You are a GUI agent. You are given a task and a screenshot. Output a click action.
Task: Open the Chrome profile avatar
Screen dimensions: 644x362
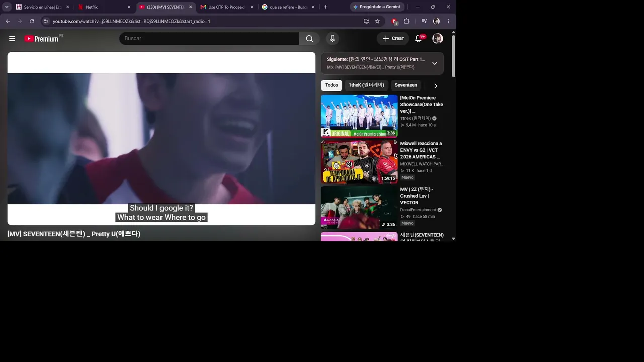point(436,21)
